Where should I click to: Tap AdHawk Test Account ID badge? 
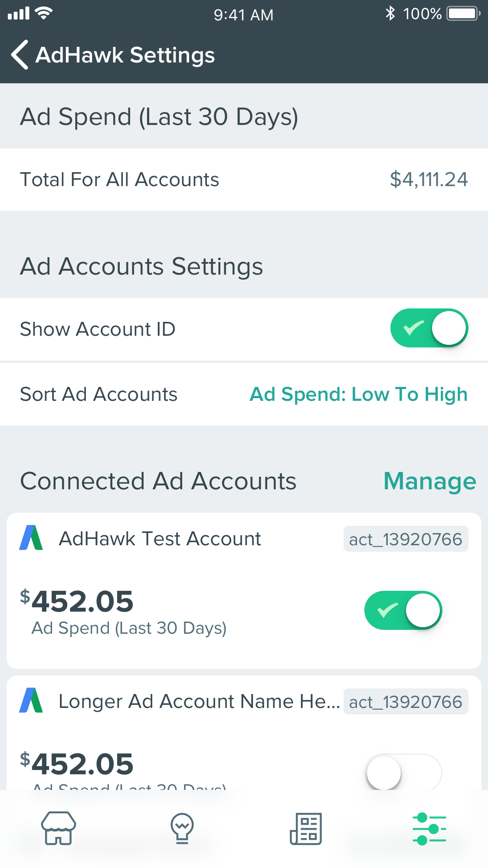point(406,539)
